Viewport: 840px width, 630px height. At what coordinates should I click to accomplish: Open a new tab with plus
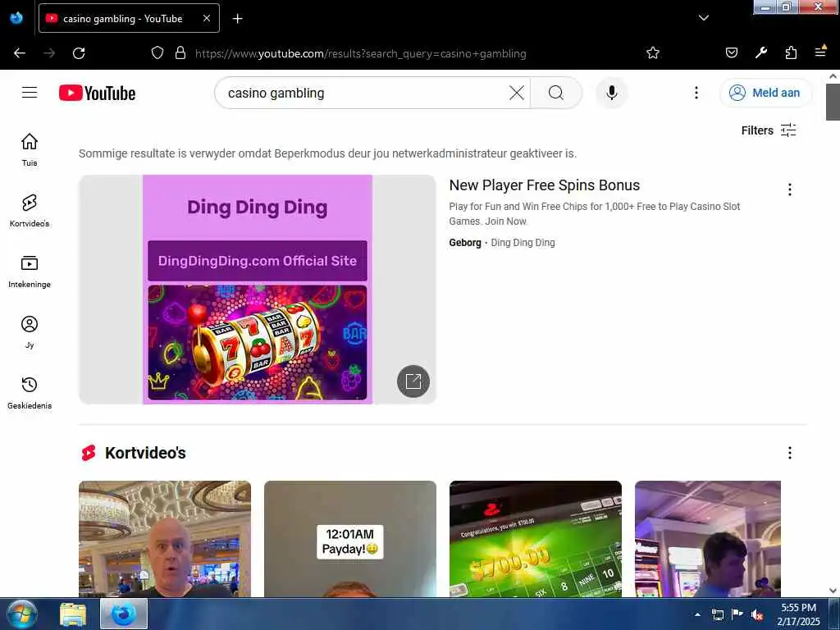pos(237,19)
